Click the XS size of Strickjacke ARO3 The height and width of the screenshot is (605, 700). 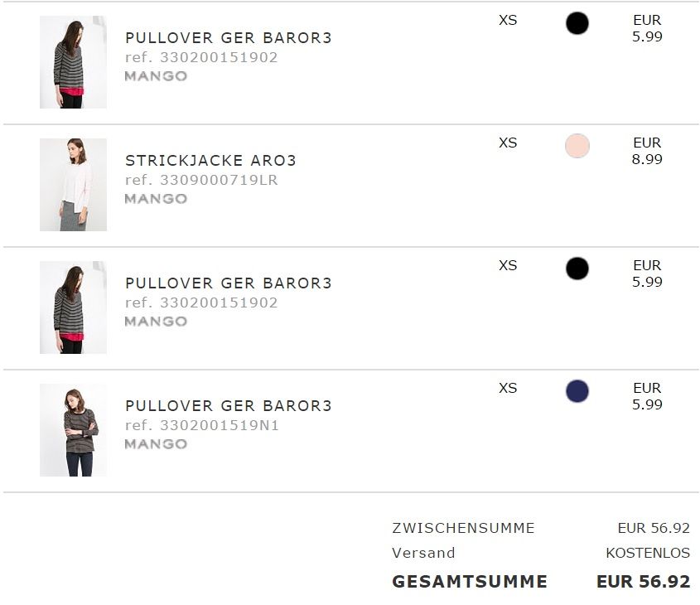pos(508,143)
